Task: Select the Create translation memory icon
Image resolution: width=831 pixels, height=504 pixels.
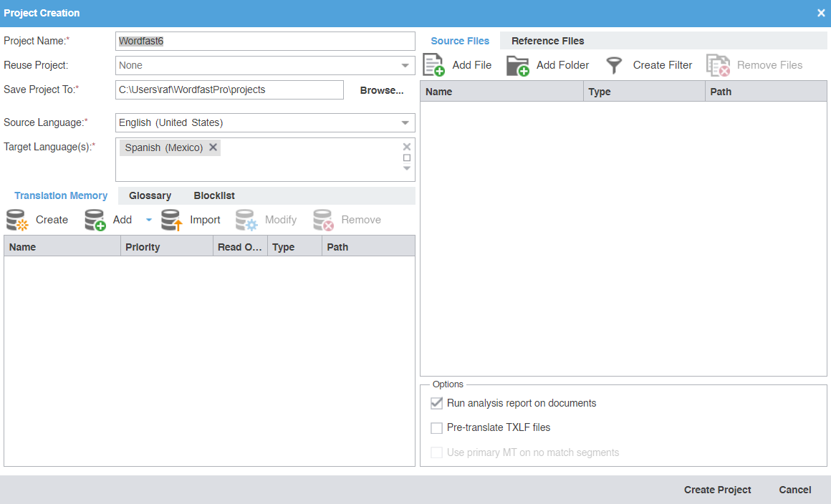Action: click(x=16, y=219)
